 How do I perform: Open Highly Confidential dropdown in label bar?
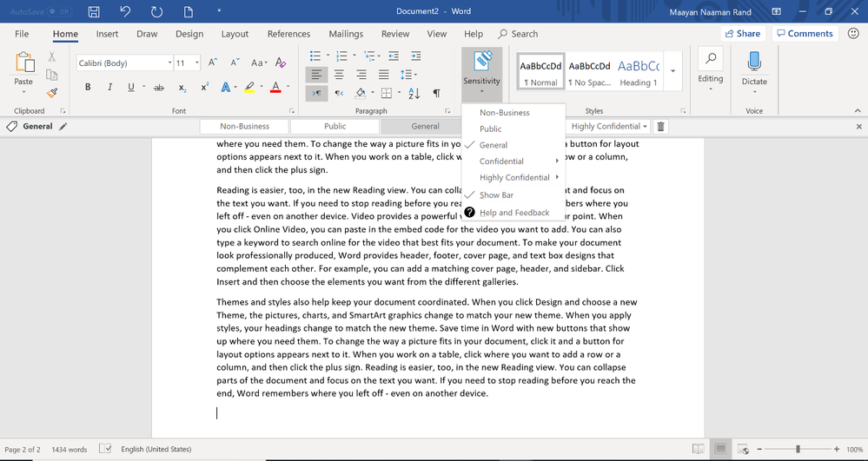click(609, 126)
